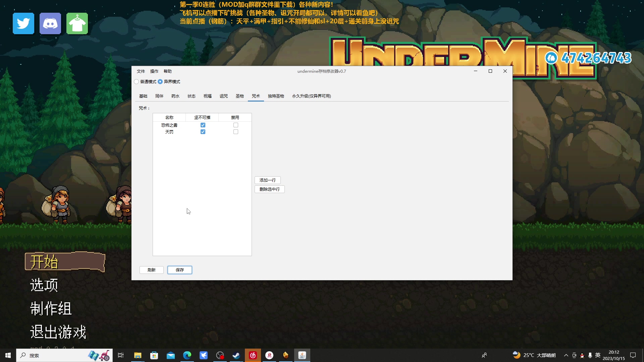Open the Twitter link icon

click(x=23, y=23)
